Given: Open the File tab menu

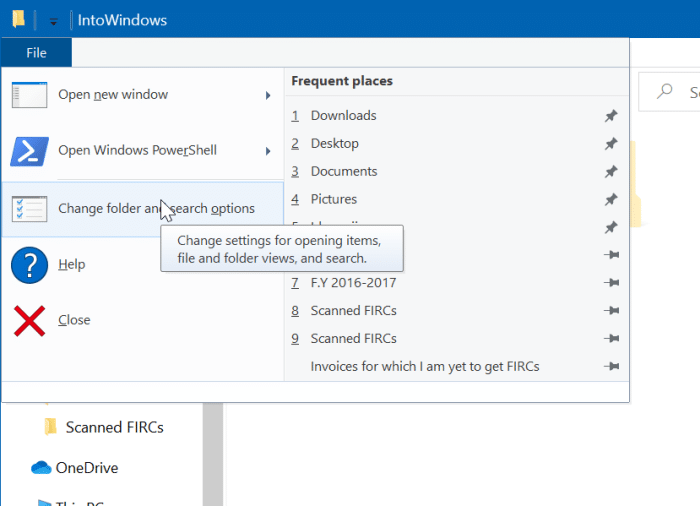Looking at the screenshot, I should click(36, 53).
